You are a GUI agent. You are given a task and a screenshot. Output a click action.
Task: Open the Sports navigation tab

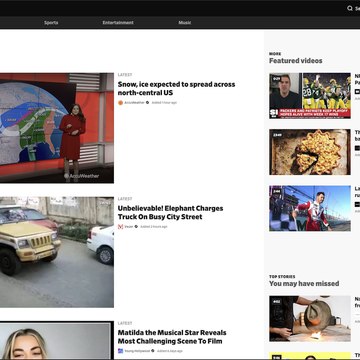click(x=51, y=23)
